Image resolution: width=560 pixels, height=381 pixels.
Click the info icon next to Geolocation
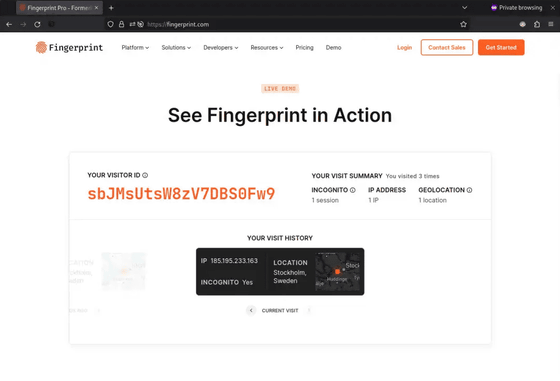tap(469, 190)
